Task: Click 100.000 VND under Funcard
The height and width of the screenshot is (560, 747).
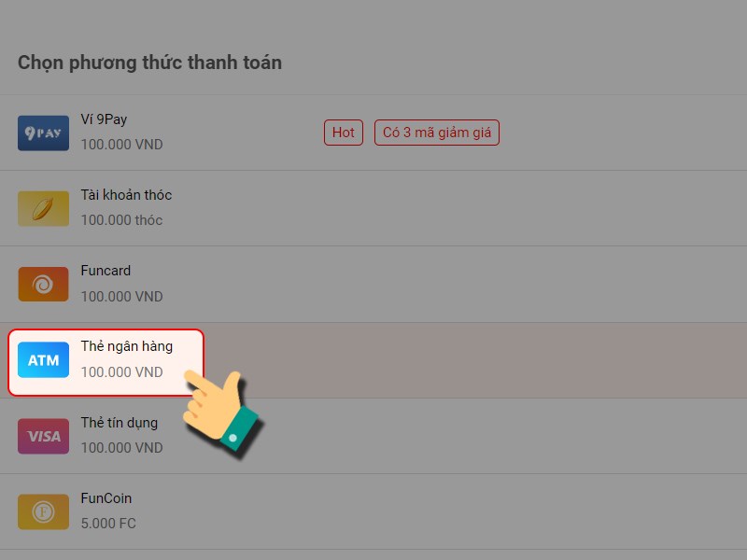Action: (x=122, y=296)
